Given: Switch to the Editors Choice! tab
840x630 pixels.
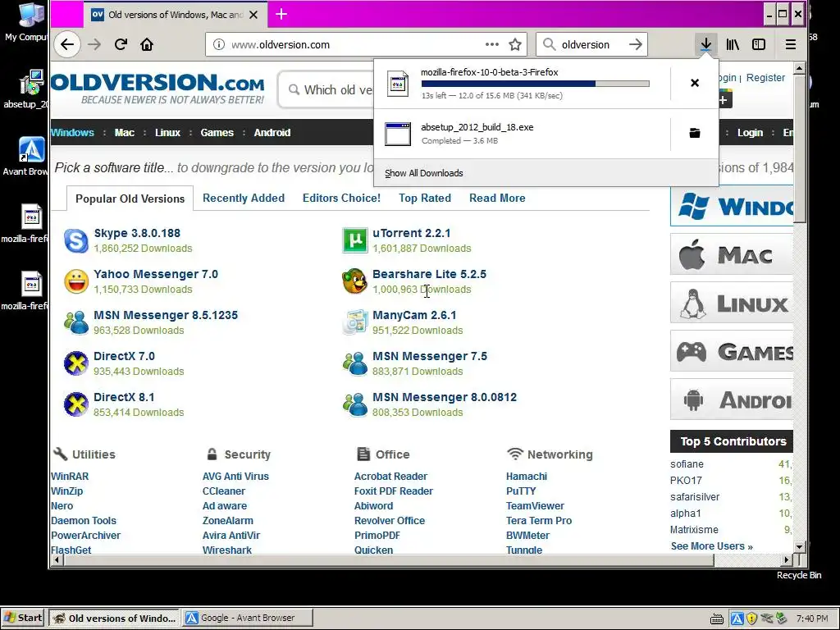Looking at the screenshot, I should pos(341,199).
